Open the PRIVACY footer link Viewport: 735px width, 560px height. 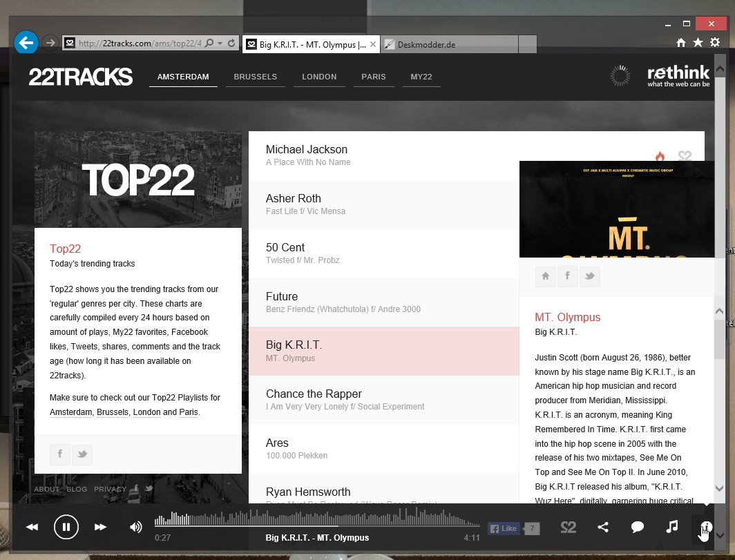tap(110, 490)
